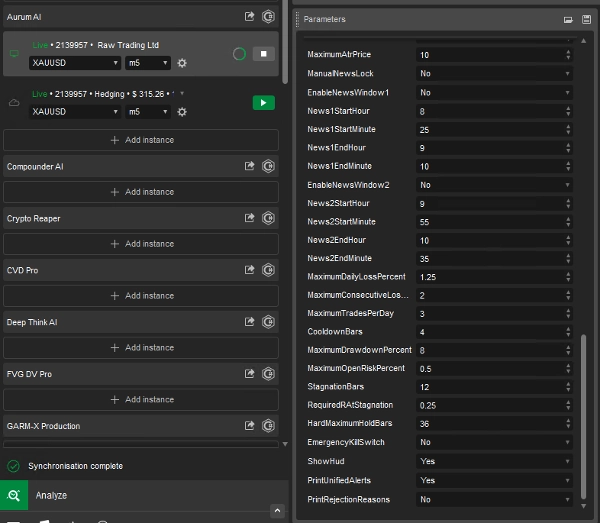Viewport: 600px width, 523px height.
Task: Stop the running Raw Trading Ltd instance
Action: pyautogui.click(x=264, y=54)
